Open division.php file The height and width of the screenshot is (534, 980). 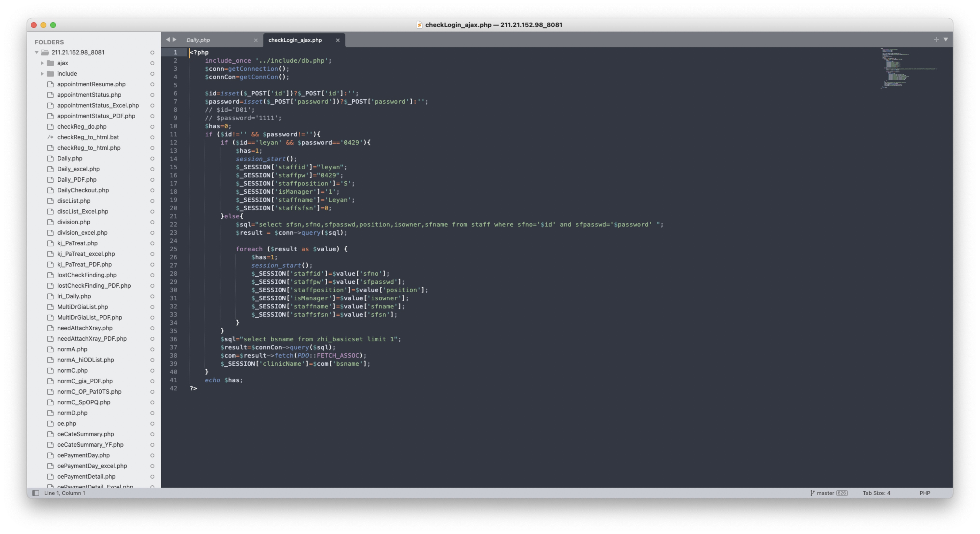[74, 222]
